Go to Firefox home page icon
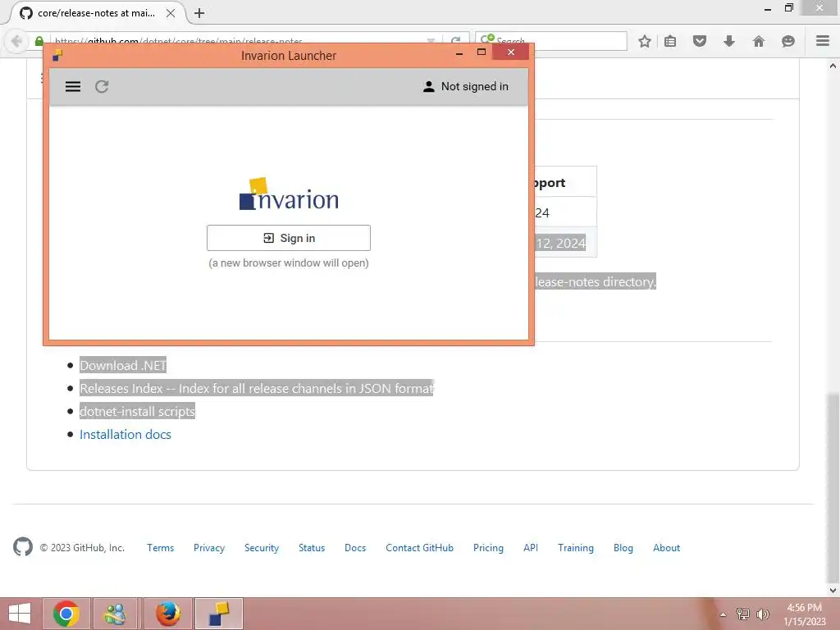Viewport: 840px width, 630px height. tap(759, 41)
